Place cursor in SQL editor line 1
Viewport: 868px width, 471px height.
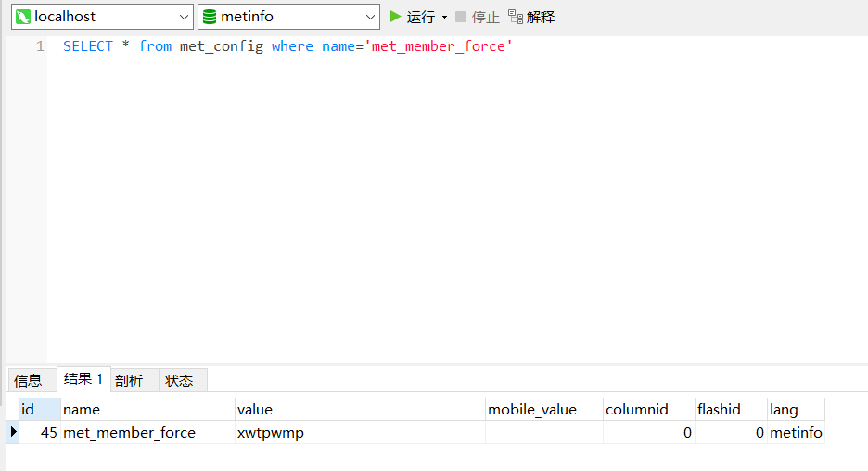click(x=457, y=46)
